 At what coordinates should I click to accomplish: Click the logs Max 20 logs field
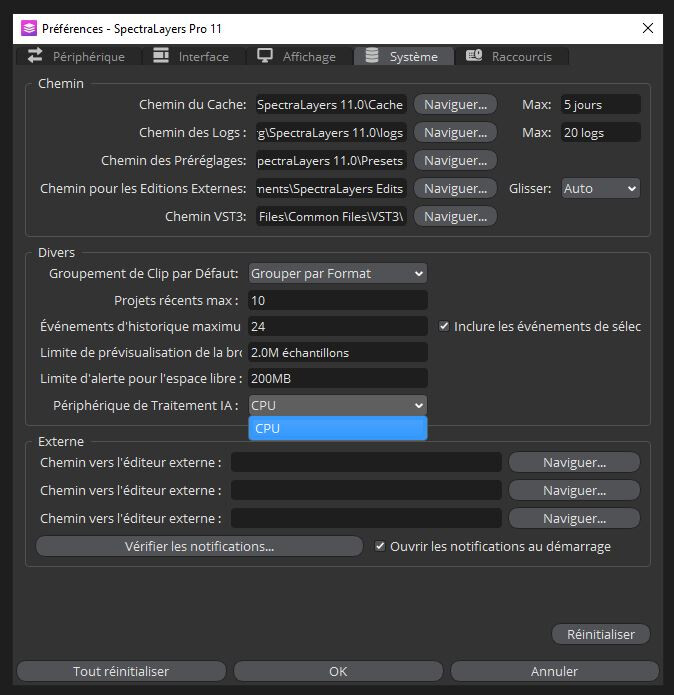click(x=600, y=133)
